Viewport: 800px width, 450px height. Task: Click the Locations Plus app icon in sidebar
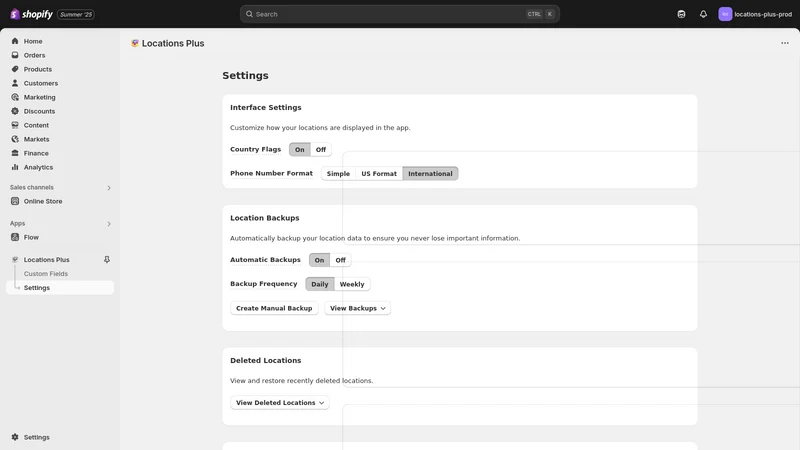(15, 260)
